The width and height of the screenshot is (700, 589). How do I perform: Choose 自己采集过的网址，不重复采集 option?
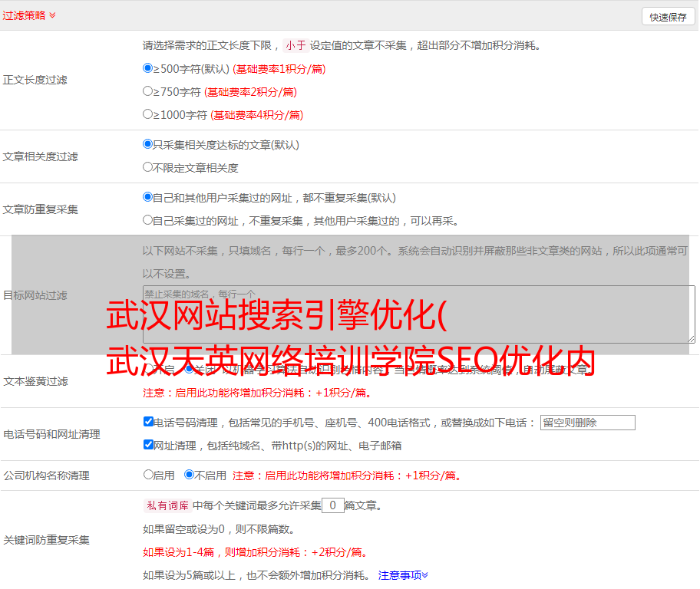click(x=148, y=220)
